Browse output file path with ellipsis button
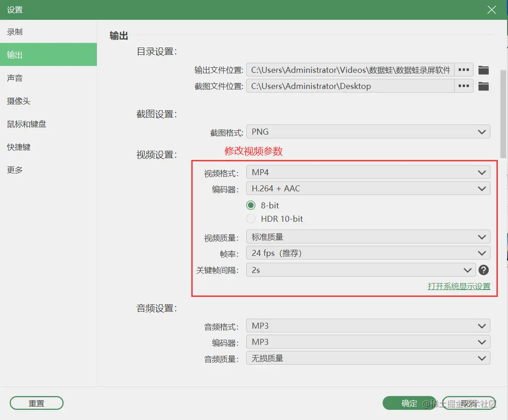This screenshot has height=420, width=508. tap(464, 70)
